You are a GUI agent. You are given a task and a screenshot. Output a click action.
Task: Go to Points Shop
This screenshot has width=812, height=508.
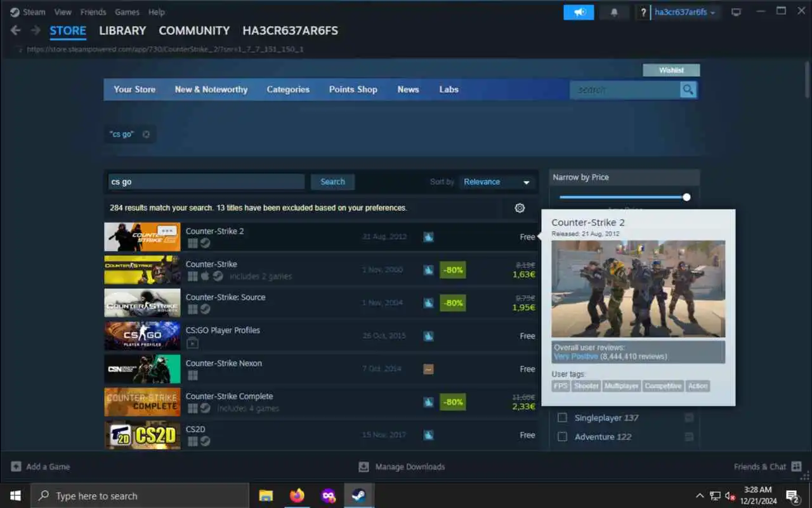click(x=353, y=90)
